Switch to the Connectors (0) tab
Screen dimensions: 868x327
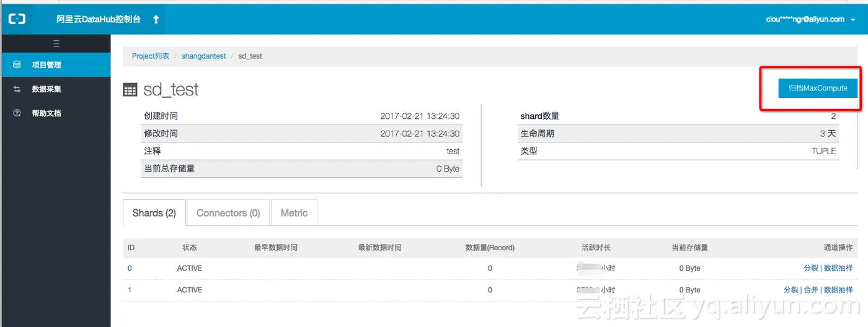(228, 213)
